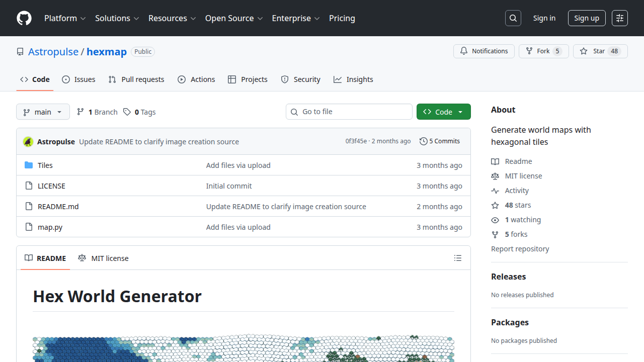This screenshot has height=362, width=644.
Task: Switch to the Pull requests tab
Action: pos(136,79)
